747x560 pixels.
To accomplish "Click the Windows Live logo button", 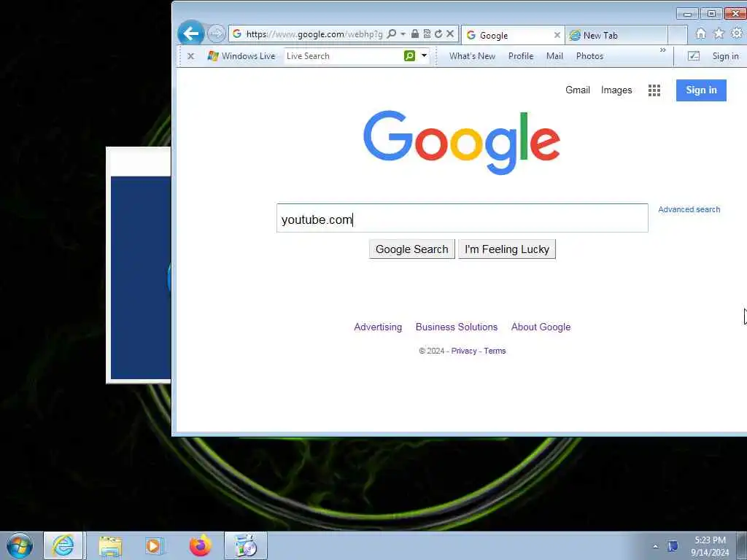I will (241, 56).
